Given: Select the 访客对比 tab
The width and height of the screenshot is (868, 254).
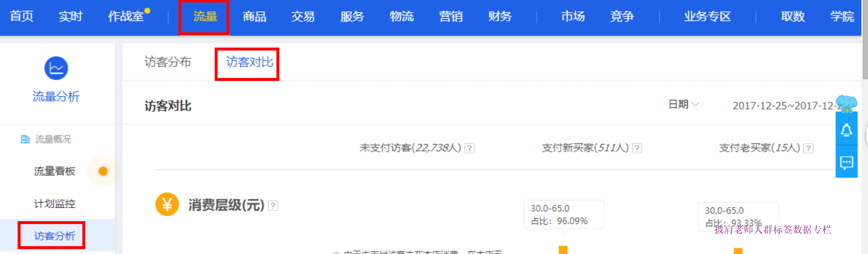Looking at the screenshot, I should coord(249,62).
